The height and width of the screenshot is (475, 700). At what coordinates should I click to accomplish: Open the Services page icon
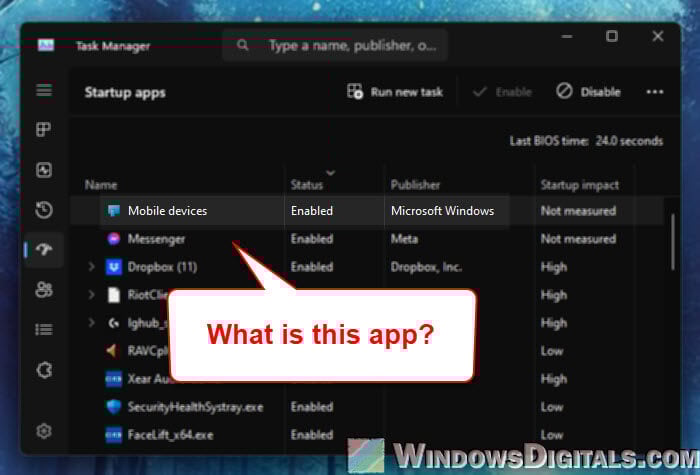(44, 370)
